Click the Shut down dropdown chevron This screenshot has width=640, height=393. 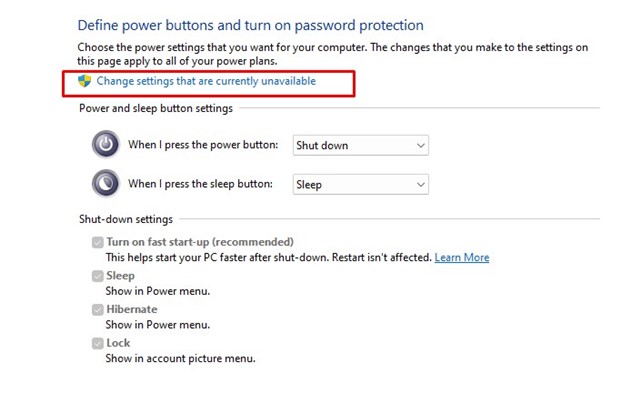tap(421, 145)
